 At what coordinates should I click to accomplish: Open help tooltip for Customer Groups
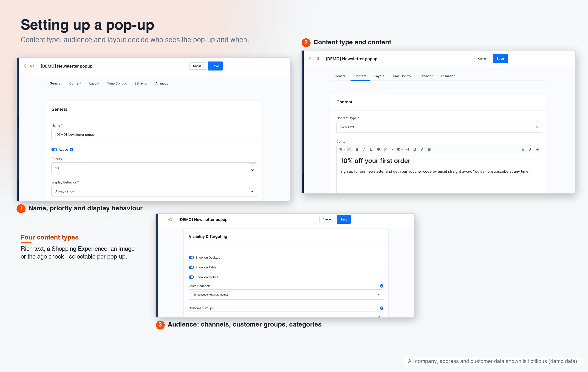pos(382,308)
